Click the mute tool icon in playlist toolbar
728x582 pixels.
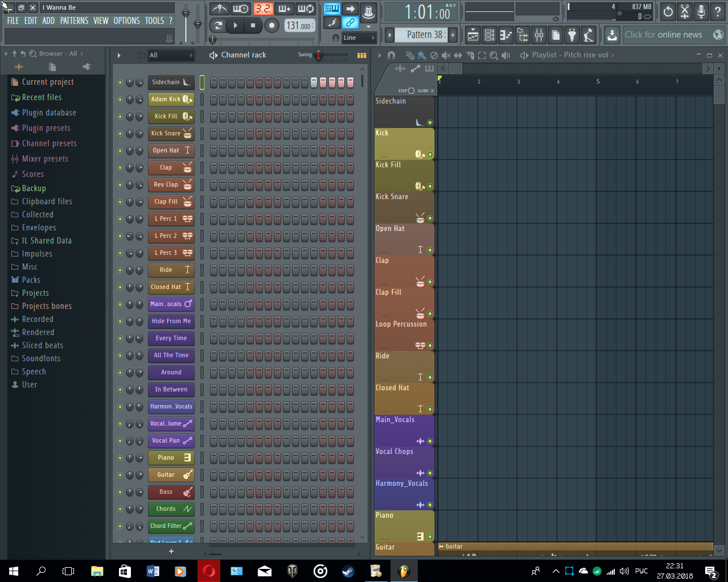(x=446, y=55)
